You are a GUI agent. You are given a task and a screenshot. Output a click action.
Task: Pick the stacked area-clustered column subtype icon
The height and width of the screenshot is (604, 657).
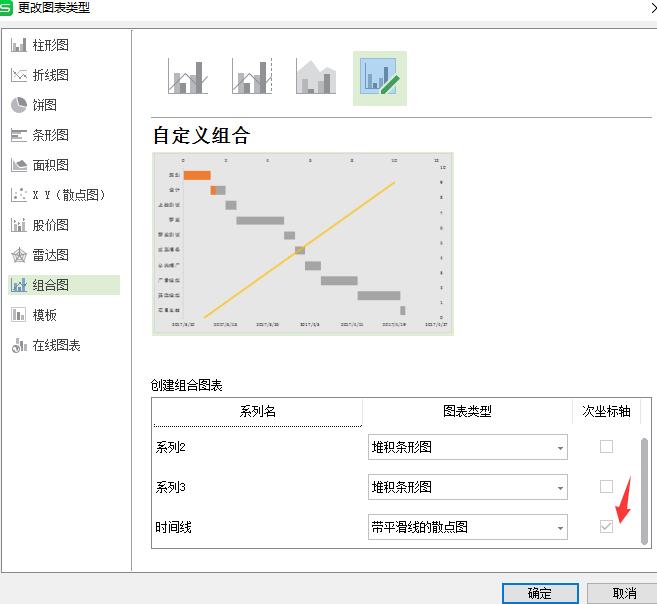click(316, 78)
